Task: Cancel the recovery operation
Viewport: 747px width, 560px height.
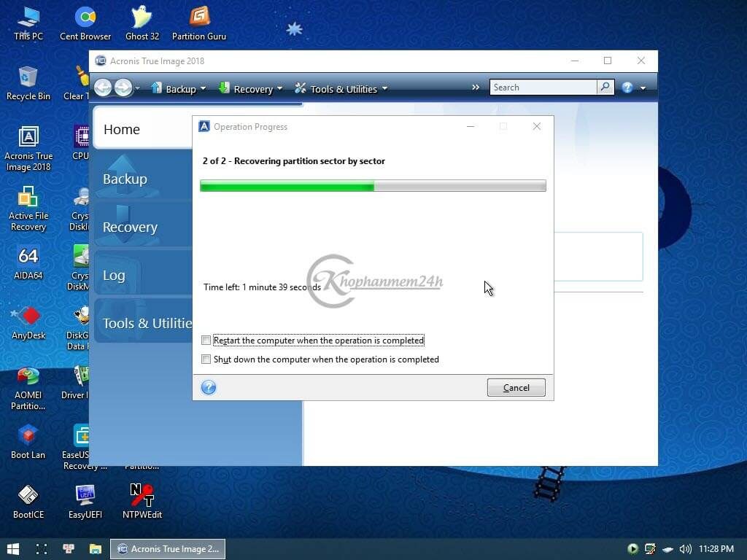Action: click(x=516, y=388)
